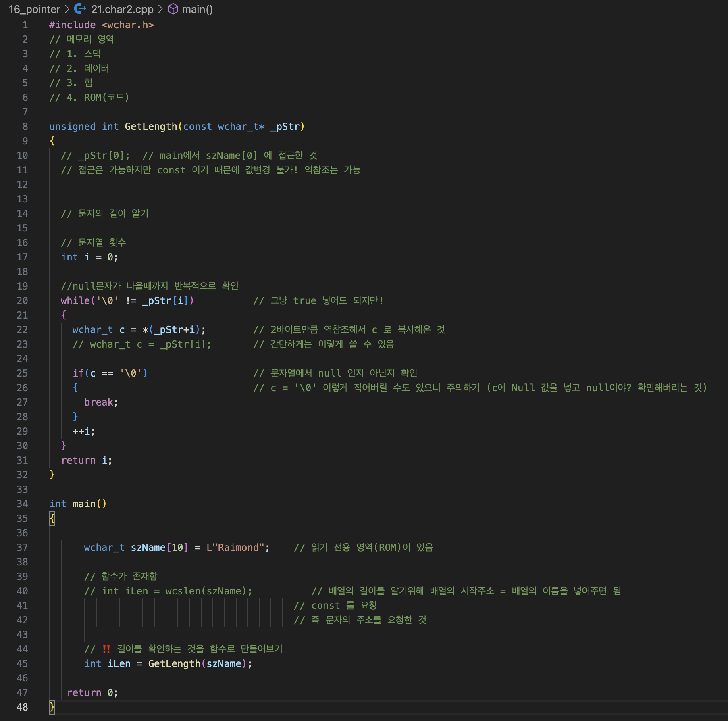Click the L"Raimond" string literal

tap(235, 548)
